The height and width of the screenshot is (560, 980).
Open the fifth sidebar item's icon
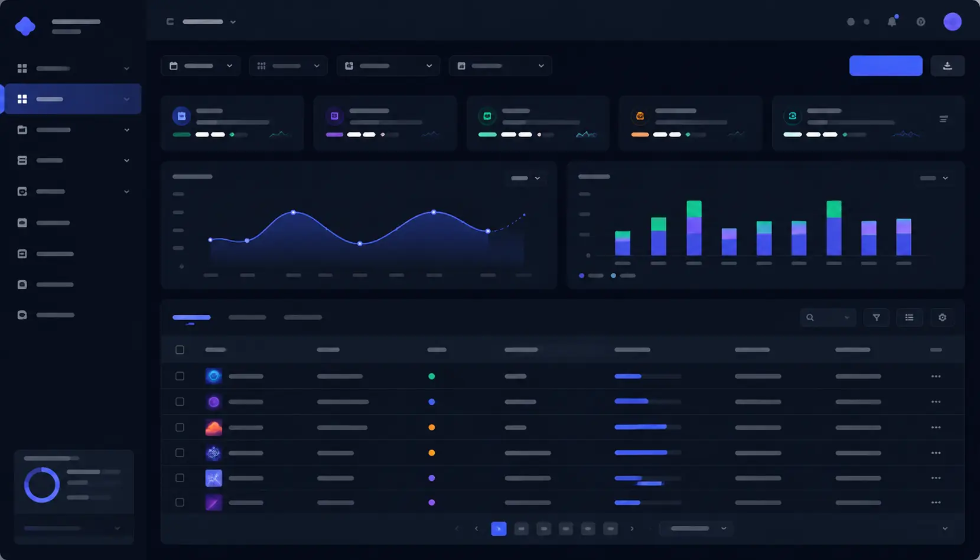click(x=22, y=191)
